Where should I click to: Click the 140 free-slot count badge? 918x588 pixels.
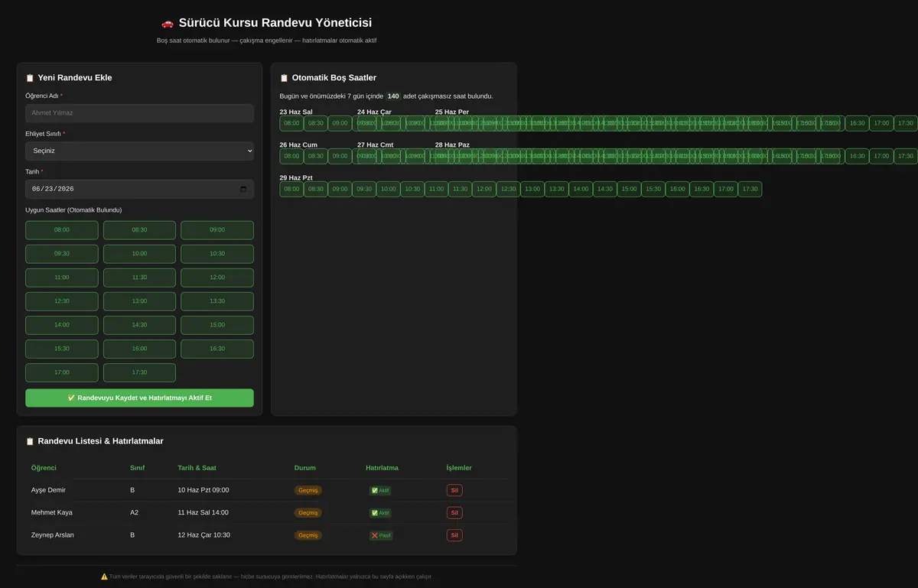pyautogui.click(x=393, y=96)
